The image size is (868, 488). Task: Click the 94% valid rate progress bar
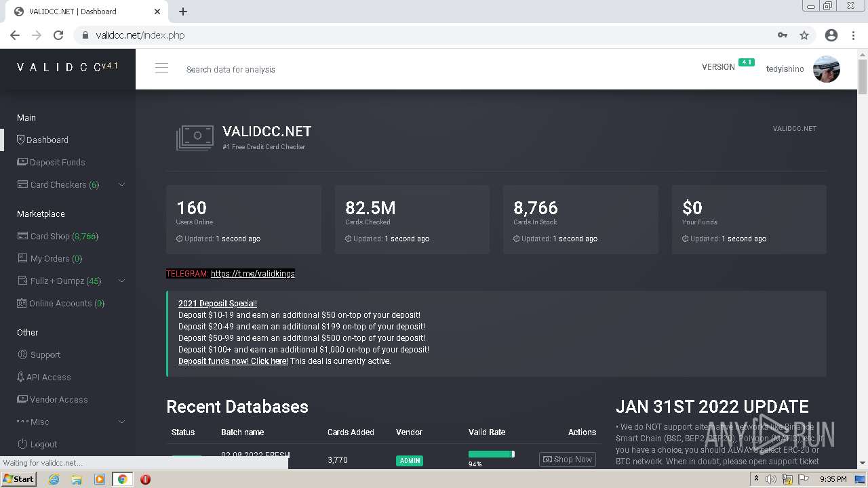(x=492, y=453)
